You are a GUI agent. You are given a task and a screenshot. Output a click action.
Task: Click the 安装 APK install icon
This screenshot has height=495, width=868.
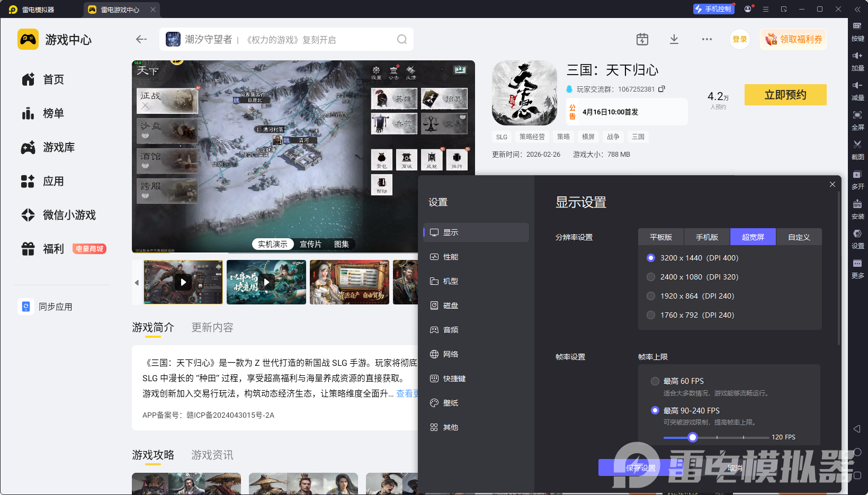pyautogui.click(x=857, y=204)
